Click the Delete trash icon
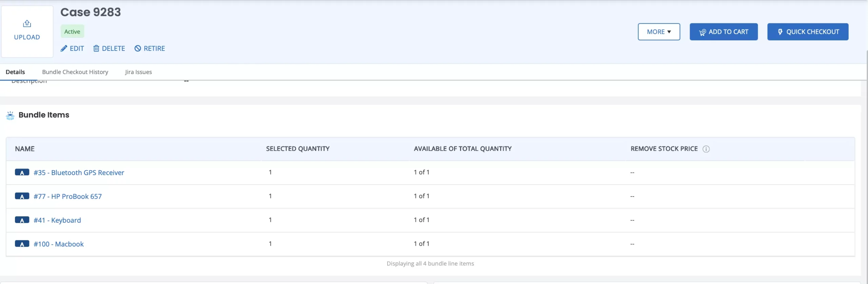Viewport: 868px width, 284px height. [96, 48]
